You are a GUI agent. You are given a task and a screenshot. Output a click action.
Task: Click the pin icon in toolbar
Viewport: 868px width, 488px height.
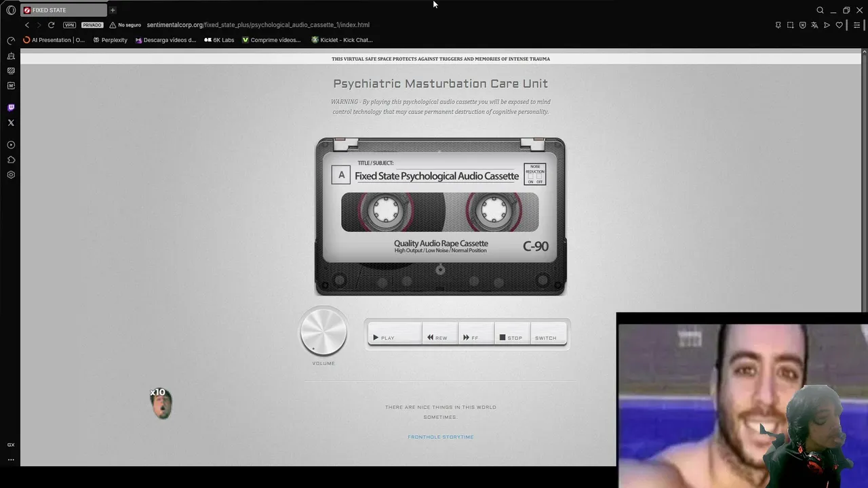[778, 25]
